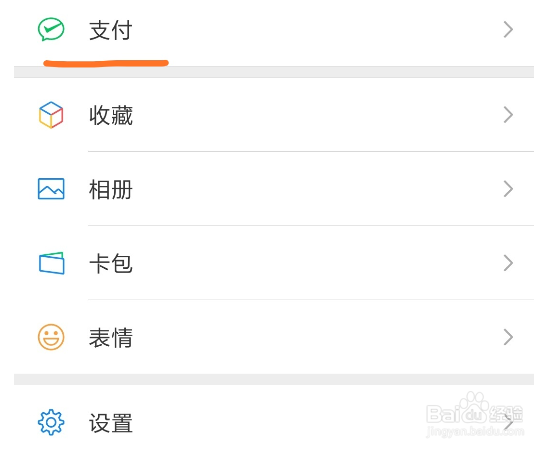Tap the chevron arrow beside 设置
The width and height of the screenshot is (557, 451).
(x=508, y=422)
